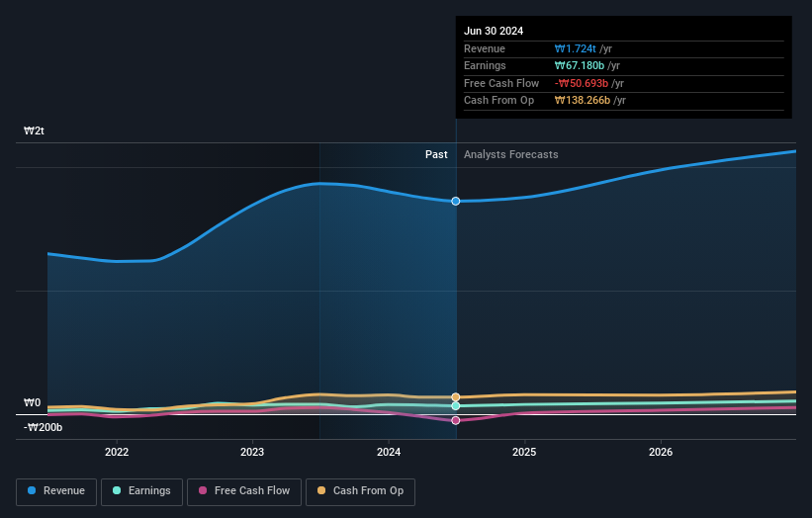Click the ₩2t y-axis label
Image resolution: width=812 pixels, height=518 pixels.
point(34,130)
